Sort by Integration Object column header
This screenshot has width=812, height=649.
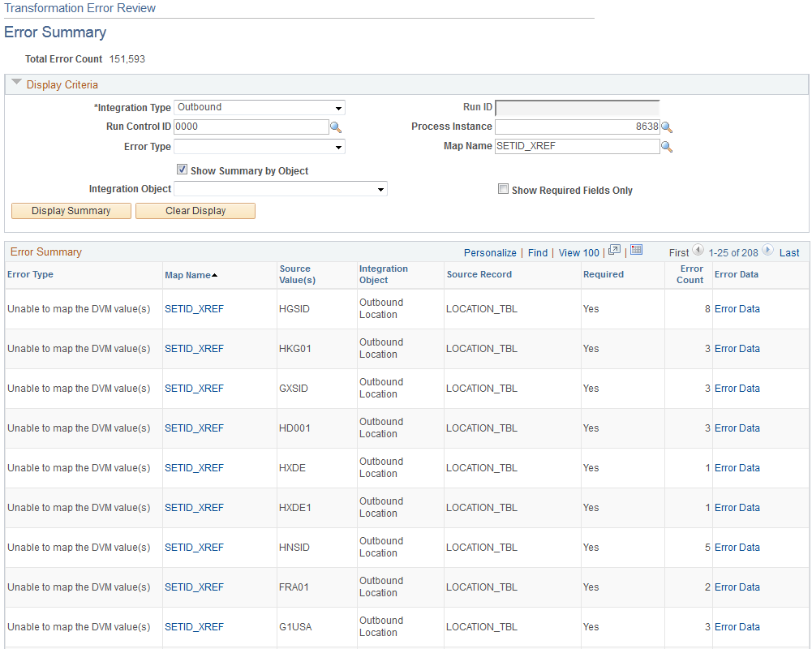[384, 274]
